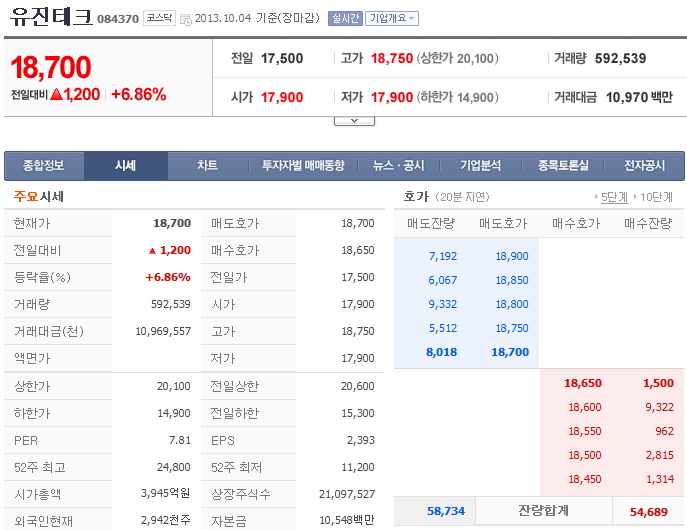This screenshot has height=530, width=687.
Task: Click the 시가 value 17,900 in the header
Action: [282, 97]
